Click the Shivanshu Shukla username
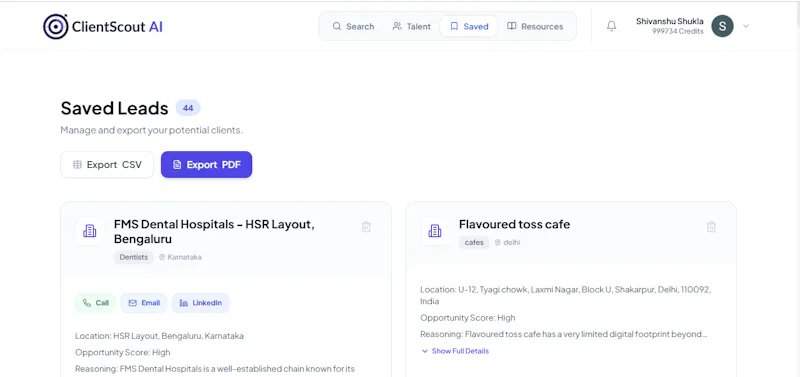Viewport: 800px width, 377px height. click(x=670, y=21)
